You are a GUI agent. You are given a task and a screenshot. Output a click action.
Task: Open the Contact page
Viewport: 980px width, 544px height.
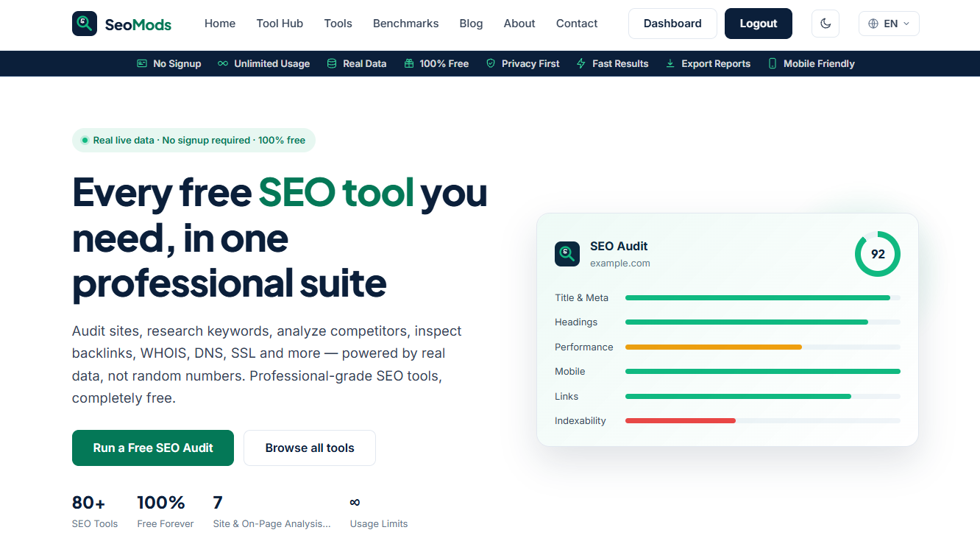577,24
